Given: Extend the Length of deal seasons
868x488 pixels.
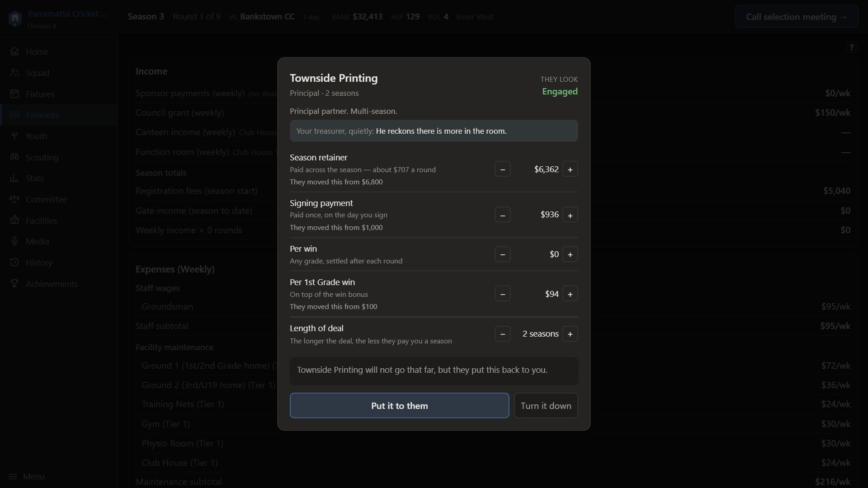Looking at the screenshot, I should [570, 334].
